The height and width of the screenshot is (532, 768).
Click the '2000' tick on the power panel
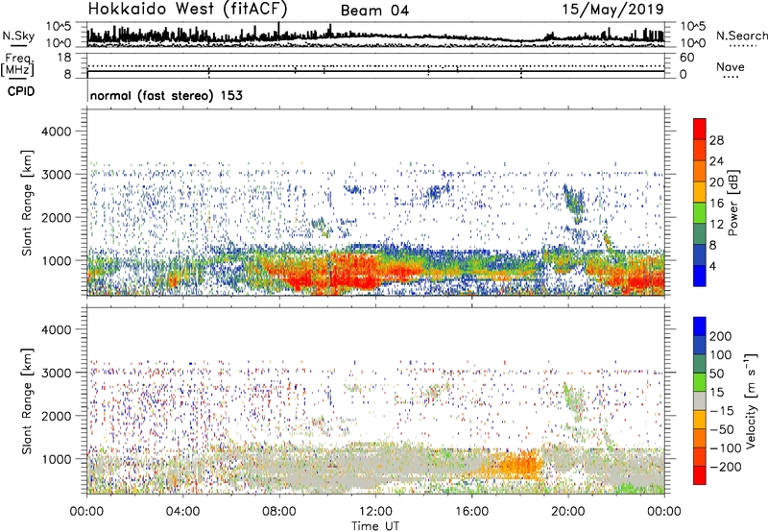pyautogui.click(x=56, y=217)
